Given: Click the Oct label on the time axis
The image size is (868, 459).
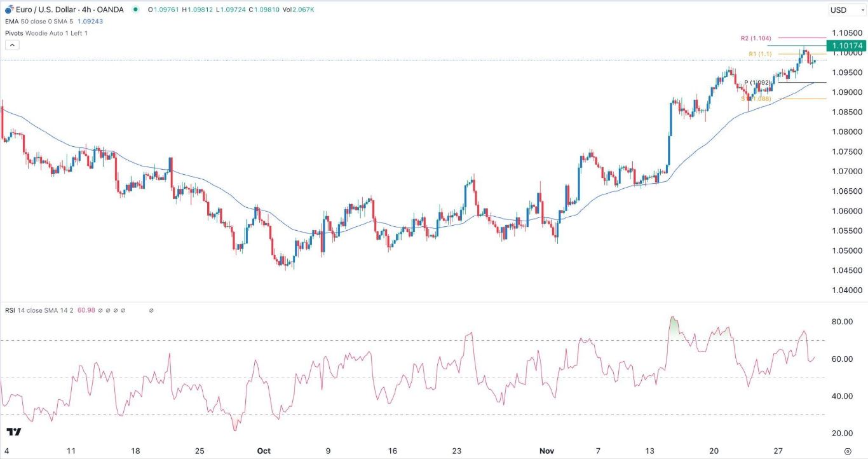Looking at the screenshot, I should [x=264, y=451].
